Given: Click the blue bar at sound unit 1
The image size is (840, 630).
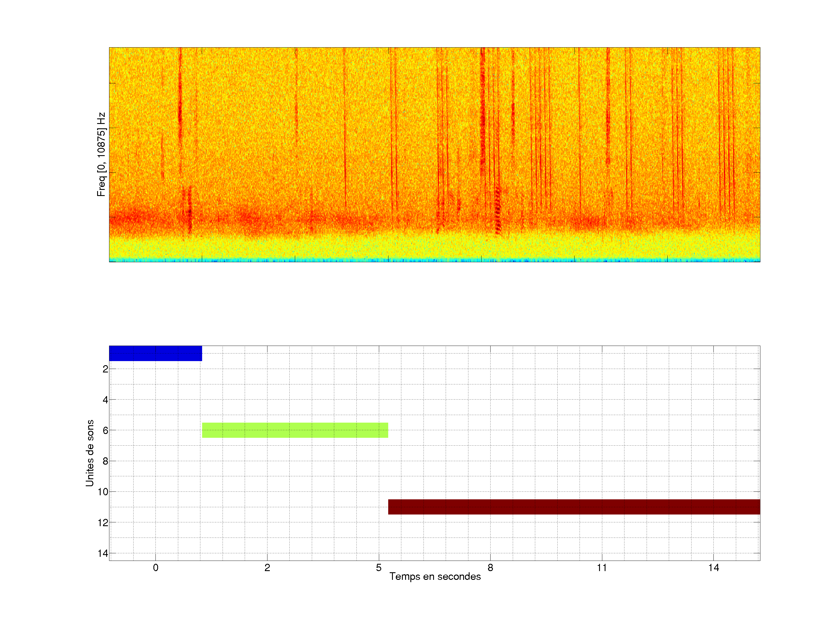Looking at the screenshot, I should [x=155, y=353].
